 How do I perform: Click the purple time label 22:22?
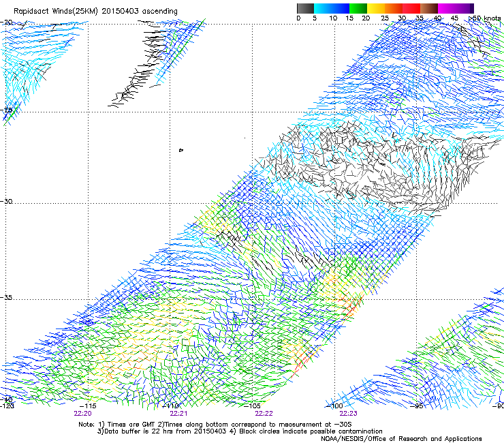click(x=264, y=414)
